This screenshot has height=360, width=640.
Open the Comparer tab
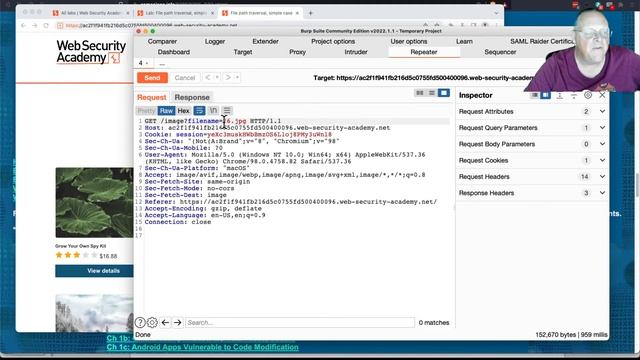[x=162, y=42]
